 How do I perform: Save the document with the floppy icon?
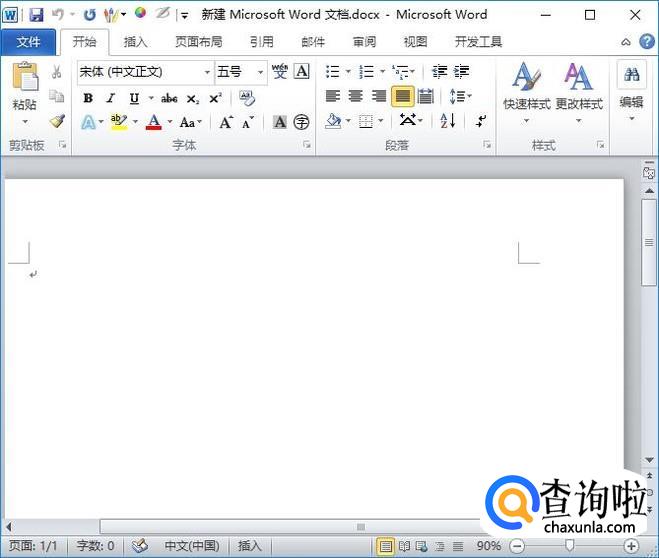tap(36, 15)
